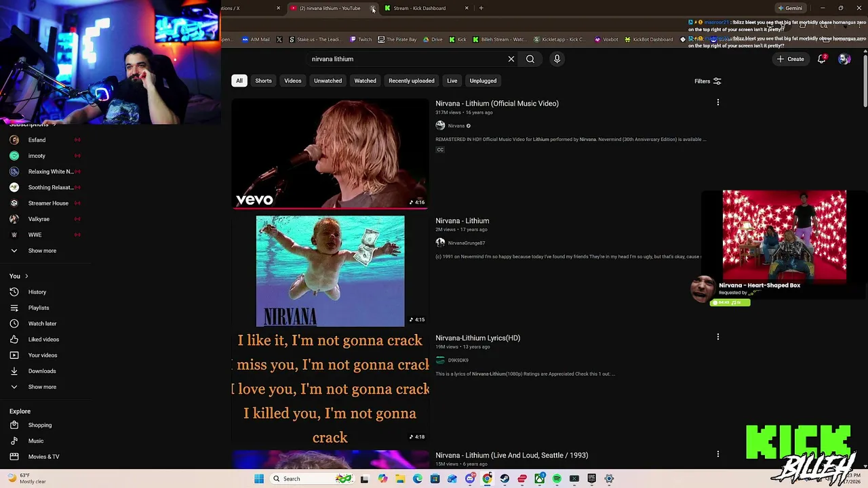Open a new browser tab
Image resolution: width=868 pixels, height=488 pixels.
pos(481,8)
